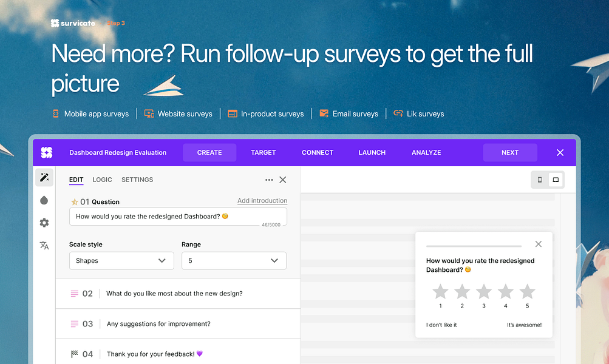Click the Add introduction link
The width and height of the screenshot is (609, 364).
(262, 200)
